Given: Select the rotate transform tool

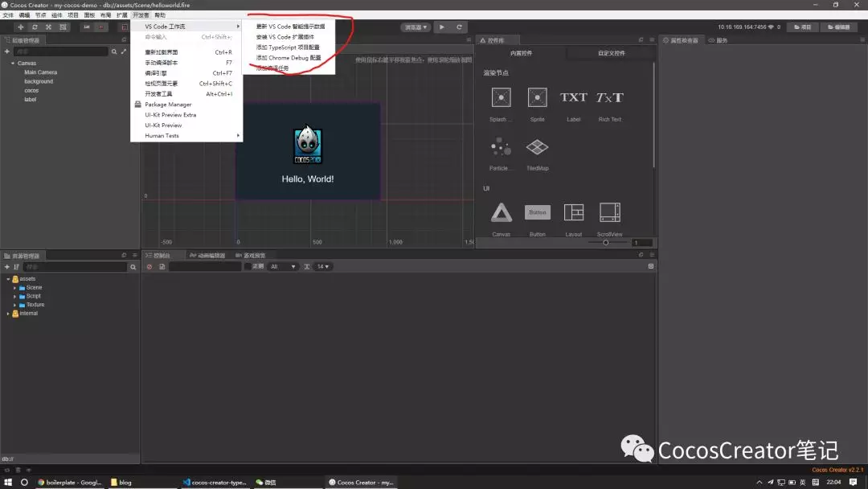Looking at the screenshot, I should pyautogui.click(x=35, y=27).
